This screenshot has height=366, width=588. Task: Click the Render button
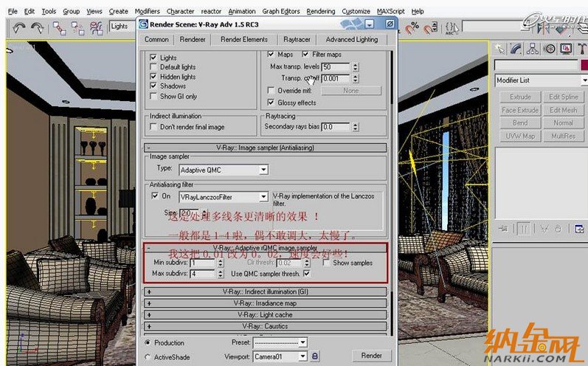coord(371,356)
